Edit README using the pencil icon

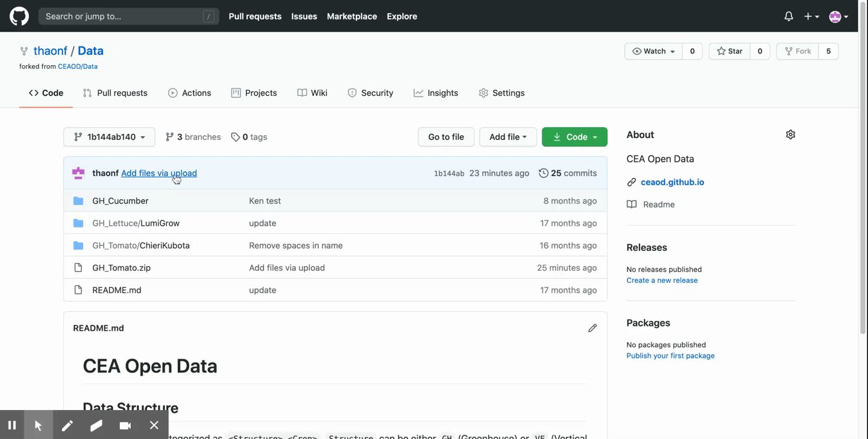pyautogui.click(x=592, y=328)
